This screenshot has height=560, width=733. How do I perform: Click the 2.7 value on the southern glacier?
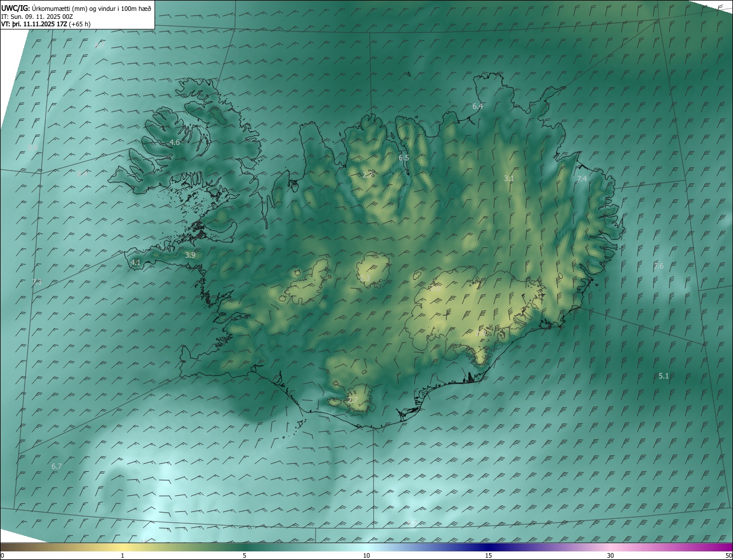[x=353, y=400]
